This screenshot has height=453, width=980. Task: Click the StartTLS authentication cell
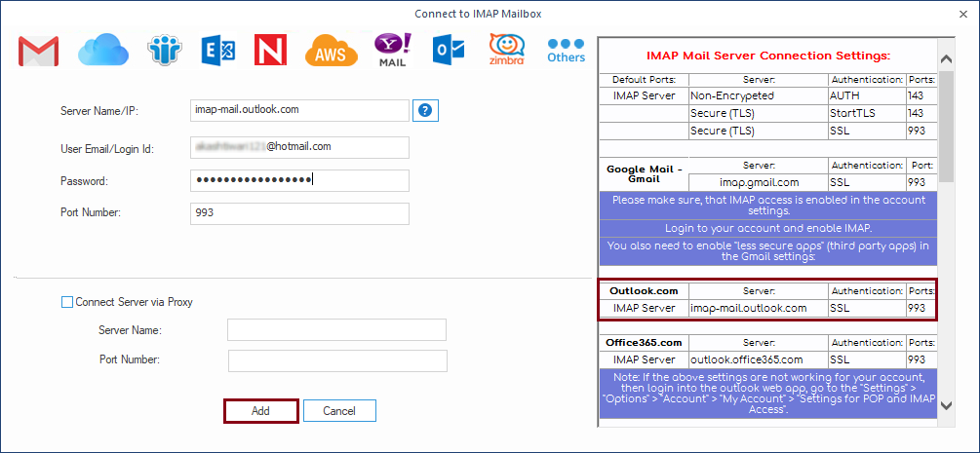[867, 114]
